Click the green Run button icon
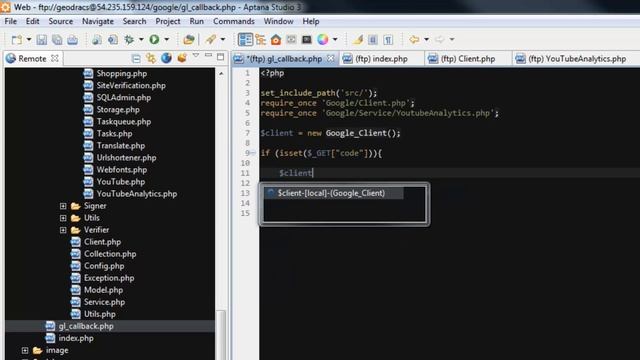 click(154, 40)
